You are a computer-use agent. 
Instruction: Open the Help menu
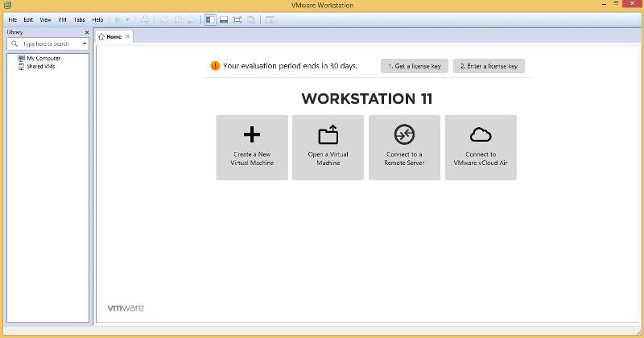[x=97, y=19]
